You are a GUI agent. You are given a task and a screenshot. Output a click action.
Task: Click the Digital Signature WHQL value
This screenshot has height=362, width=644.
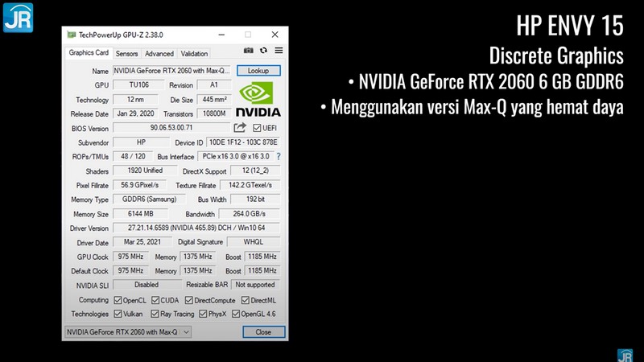[254, 242]
